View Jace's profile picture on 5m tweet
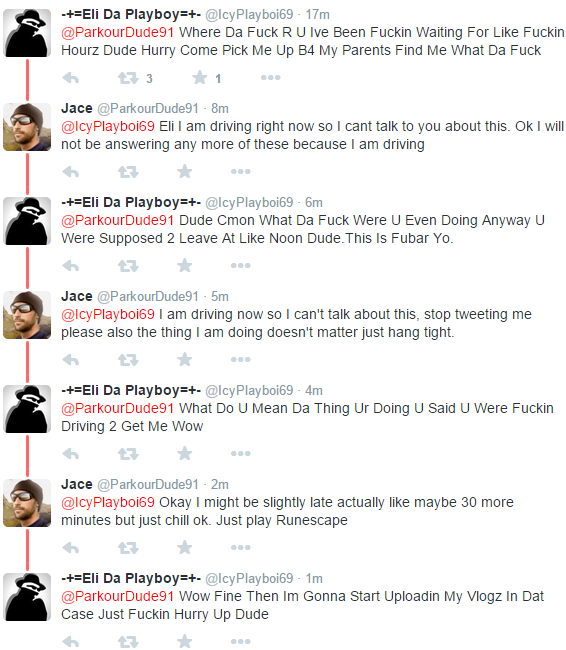The width and height of the screenshot is (566, 650). [x=27, y=315]
